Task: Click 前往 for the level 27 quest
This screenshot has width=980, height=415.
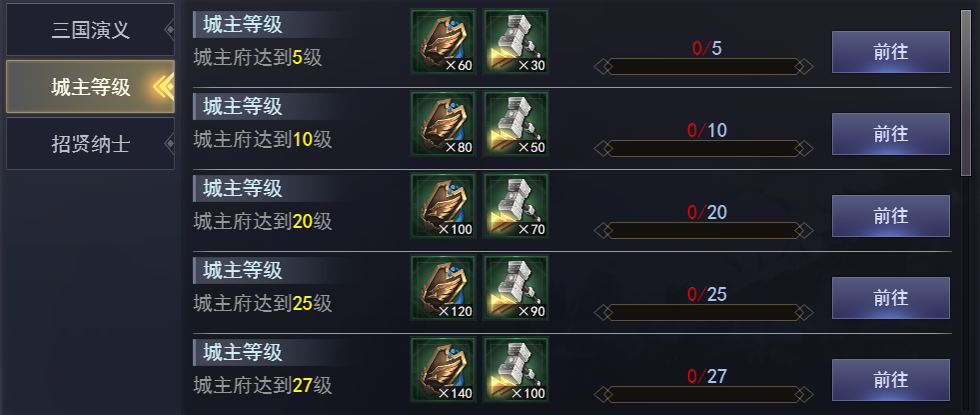Action: pos(891,380)
